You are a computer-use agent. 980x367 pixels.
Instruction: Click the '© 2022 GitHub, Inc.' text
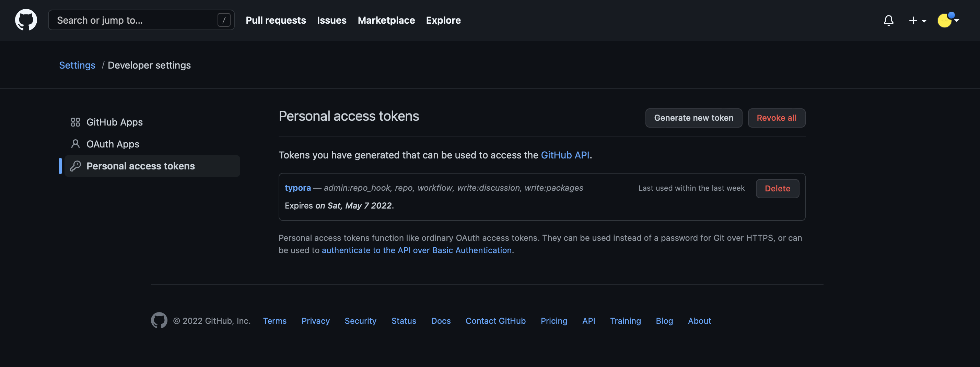(x=211, y=321)
